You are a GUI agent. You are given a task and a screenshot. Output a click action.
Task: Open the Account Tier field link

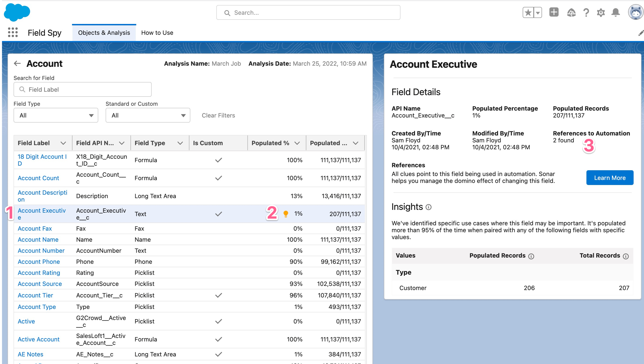(35, 295)
